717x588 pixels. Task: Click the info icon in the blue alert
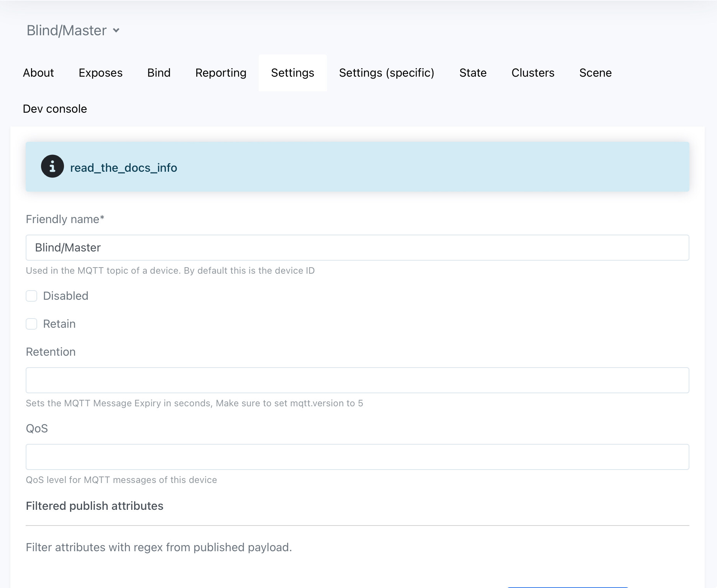(x=52, y=166)
